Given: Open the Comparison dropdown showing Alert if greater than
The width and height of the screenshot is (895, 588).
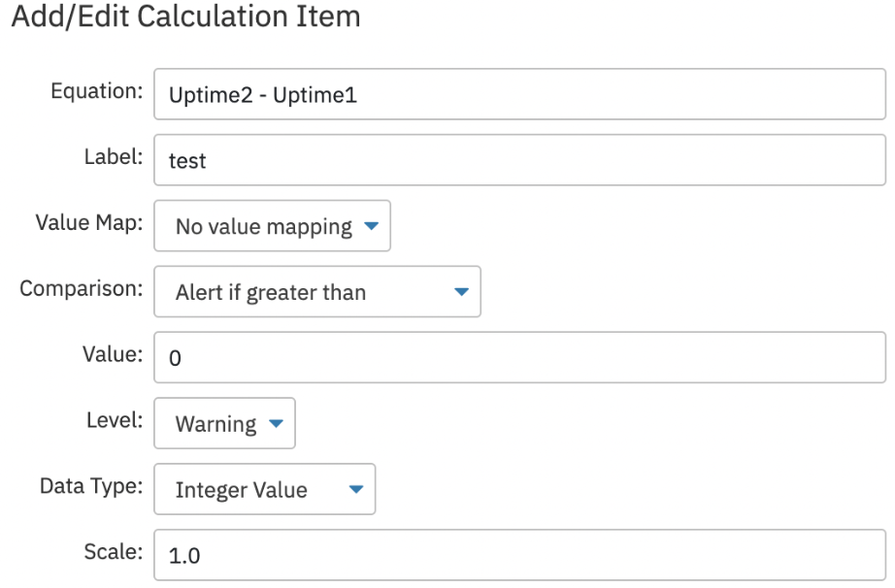Looking at the screenshot, I should coord(317,291).
